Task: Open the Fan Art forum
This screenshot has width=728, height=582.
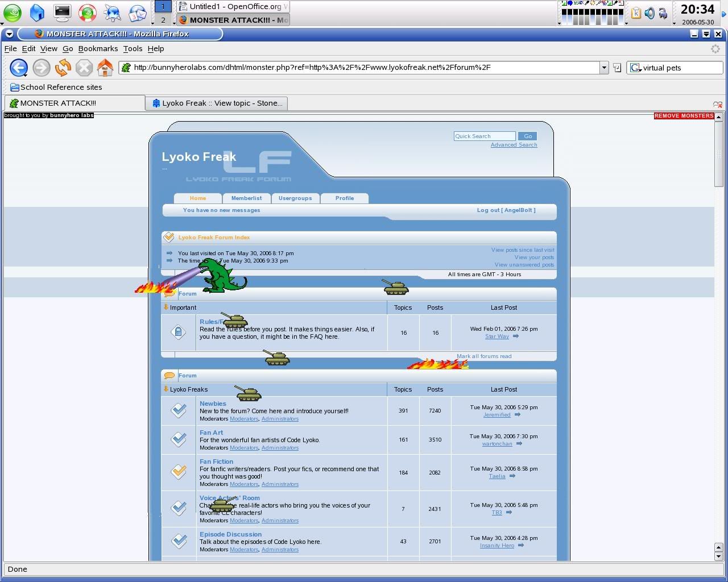Action: (x=211, y=433)
